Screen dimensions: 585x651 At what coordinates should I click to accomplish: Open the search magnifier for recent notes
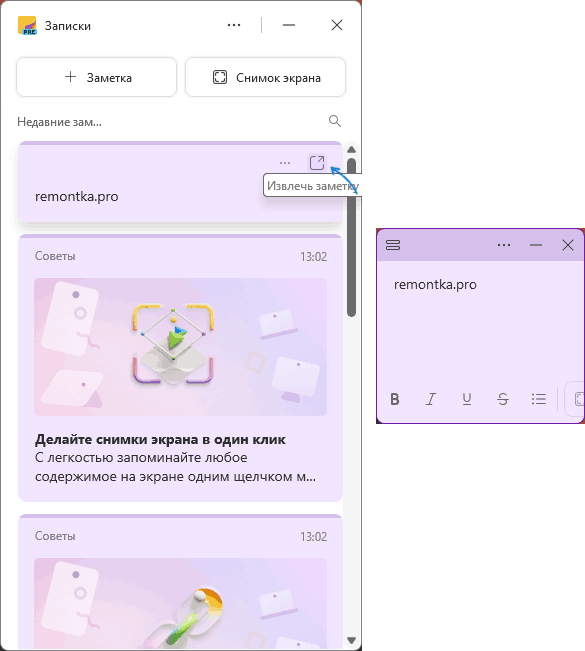pos(335,121)
